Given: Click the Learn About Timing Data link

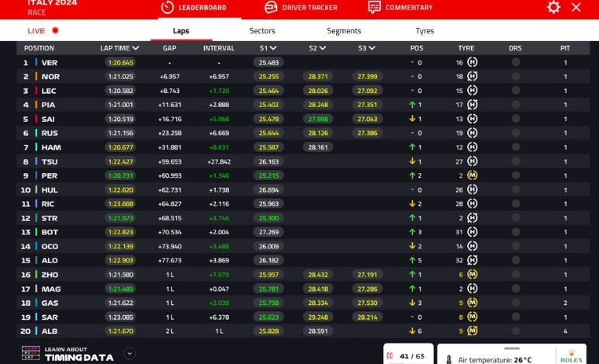Looking at the screenshot, I should click(x=67, y=354).
